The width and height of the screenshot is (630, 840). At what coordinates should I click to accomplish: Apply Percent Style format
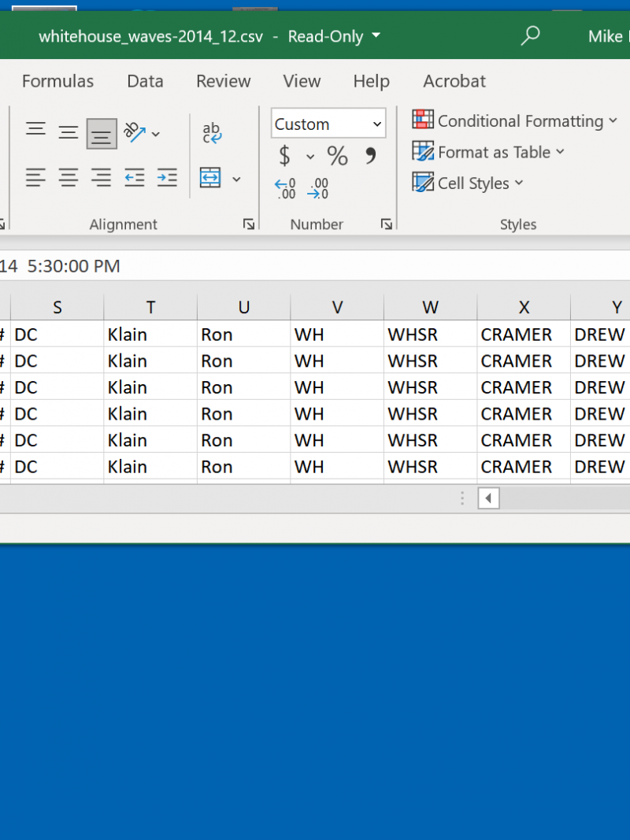337,156
